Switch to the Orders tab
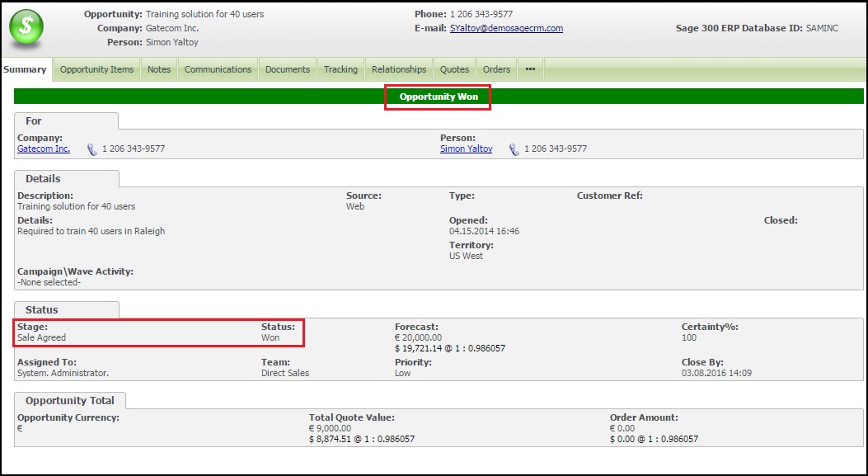Screen dimensions: 868x476 [496, 69]
